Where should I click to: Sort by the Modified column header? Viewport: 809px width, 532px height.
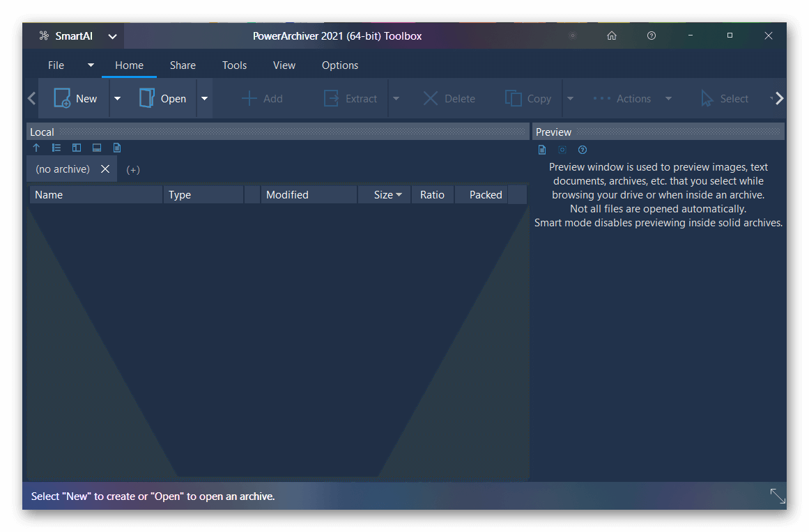(309, 195)
